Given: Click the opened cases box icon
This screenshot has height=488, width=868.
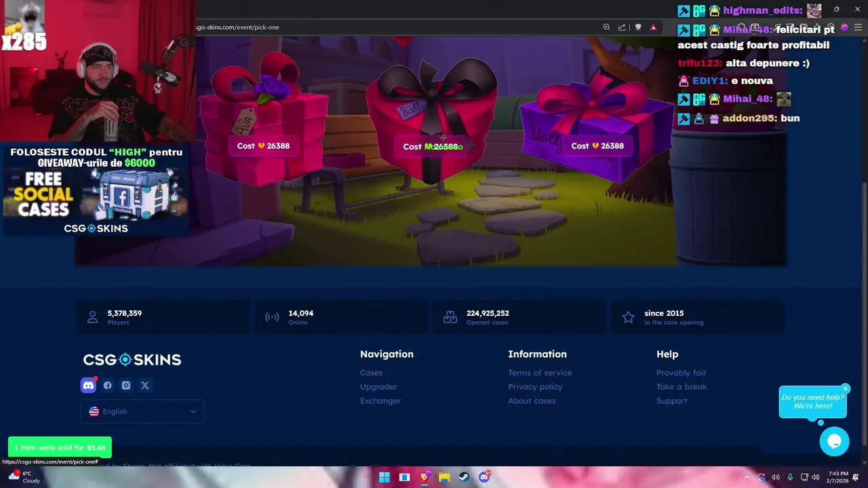Looking at the screenshot, I should 450,317.
